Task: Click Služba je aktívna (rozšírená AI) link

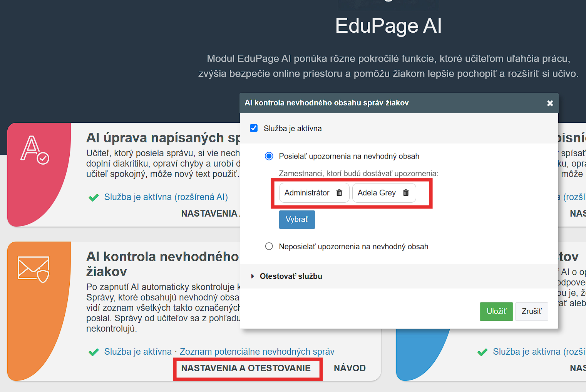Action: pyautogui.click(x=166, y=197)
